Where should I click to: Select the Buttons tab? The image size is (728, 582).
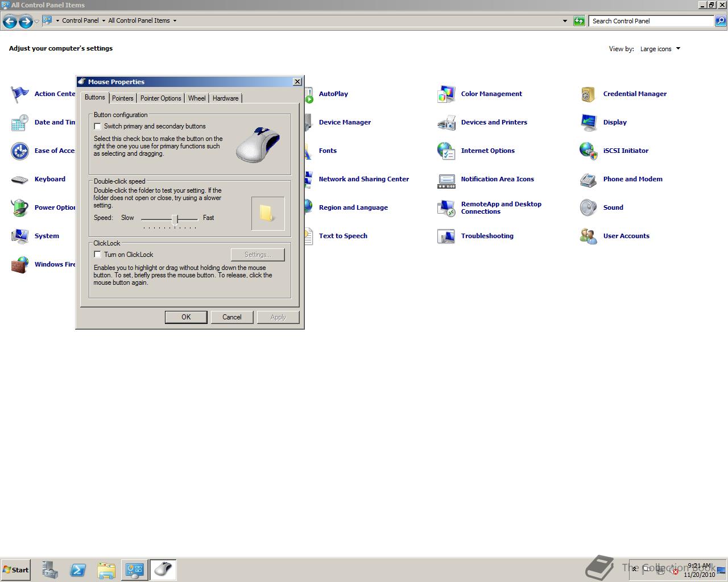coord(95,97)
